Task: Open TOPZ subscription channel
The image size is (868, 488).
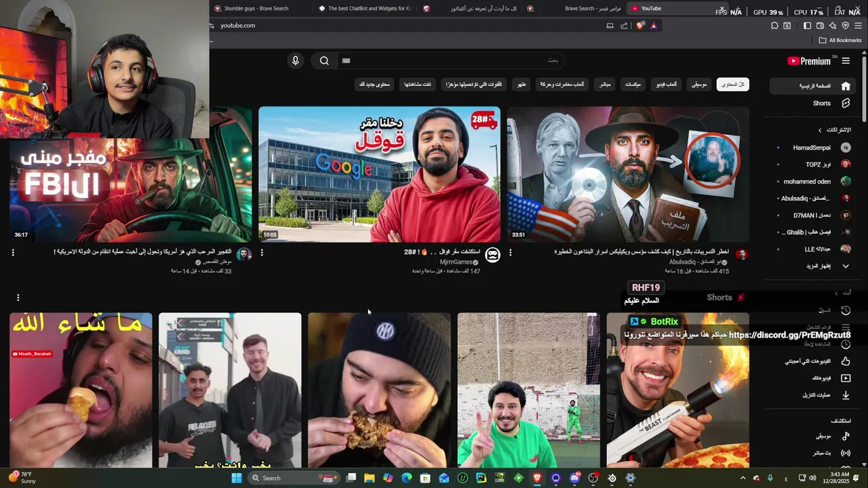Action: click(x=814, y=164)
